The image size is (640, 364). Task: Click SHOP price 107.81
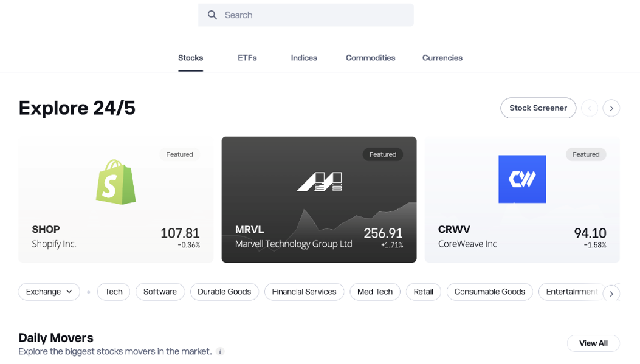coord(180,233)
